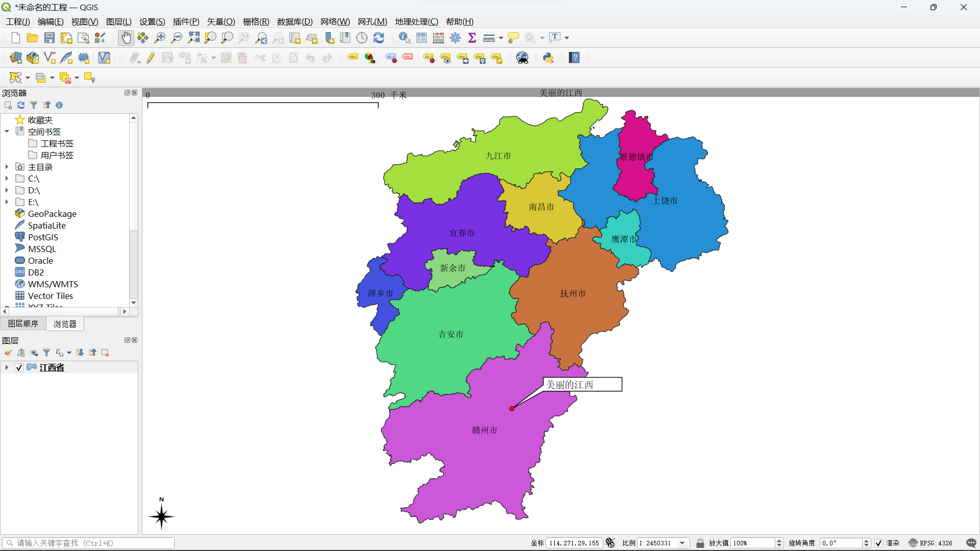Screen dimensions: 980x551
Task: Open select features tool dropdown arrow
Action: (28, 78)
